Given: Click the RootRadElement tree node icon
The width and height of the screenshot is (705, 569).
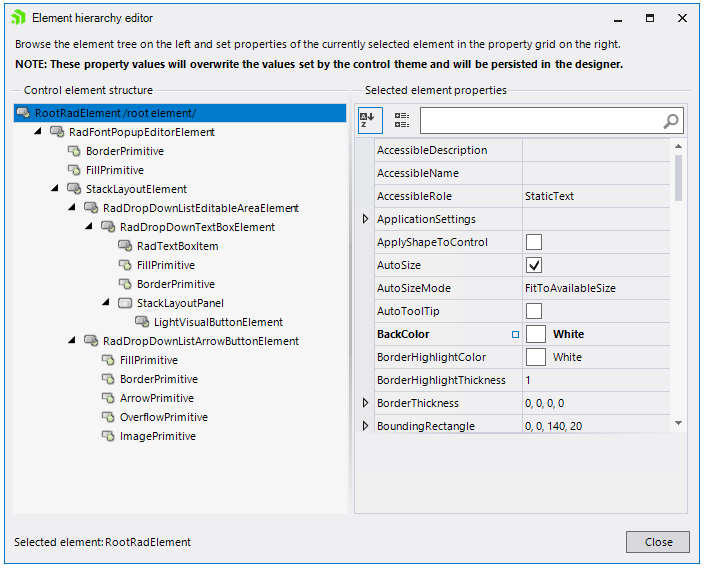Looking at the screenshot, I should point(23,113).
